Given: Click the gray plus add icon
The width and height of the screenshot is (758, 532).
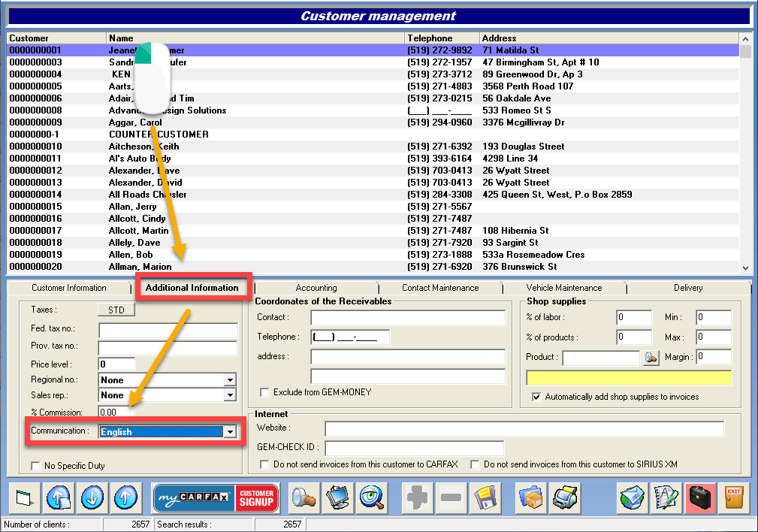Looking at the screenshot, I should pos(417,498).
